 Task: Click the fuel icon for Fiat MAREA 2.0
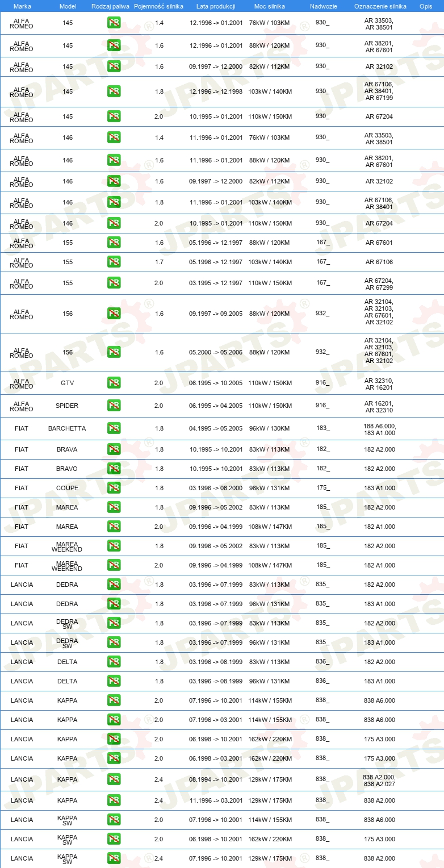pos(114,526)
